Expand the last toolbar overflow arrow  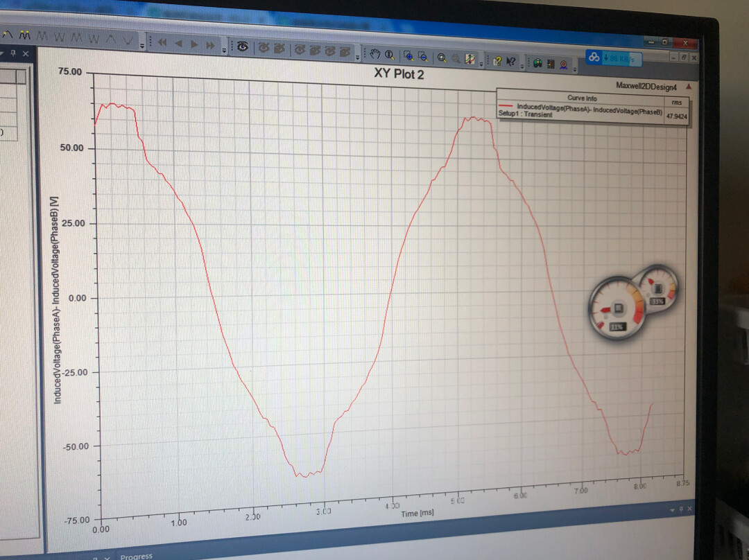tap(575, 69)
